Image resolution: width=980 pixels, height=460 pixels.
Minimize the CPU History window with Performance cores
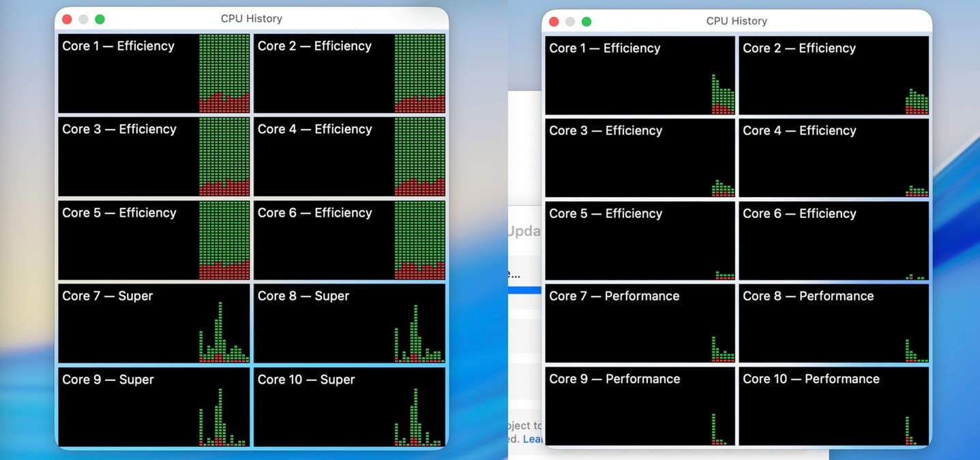[570, 22]
